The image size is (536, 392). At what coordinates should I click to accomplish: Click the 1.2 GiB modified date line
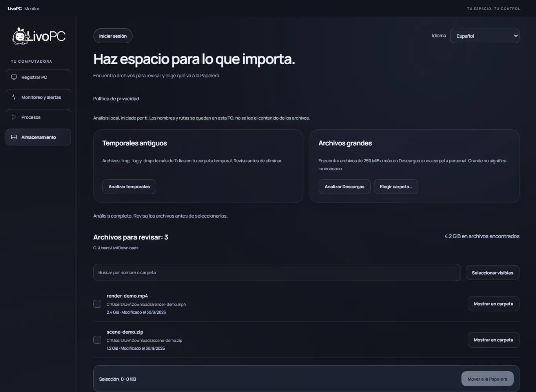(136, 348)
